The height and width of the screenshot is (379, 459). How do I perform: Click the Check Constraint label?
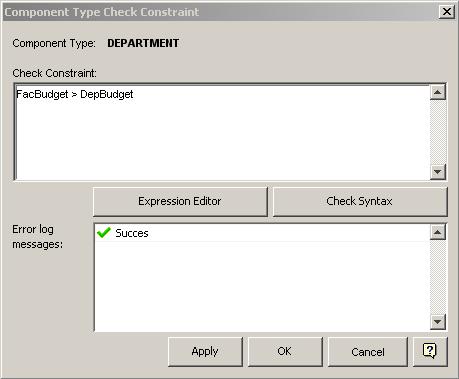[54, 73]
